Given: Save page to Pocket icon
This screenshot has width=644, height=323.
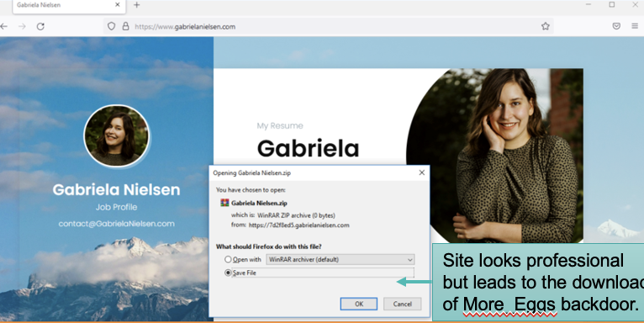Looking at the screenshot, I should point(616,26).
